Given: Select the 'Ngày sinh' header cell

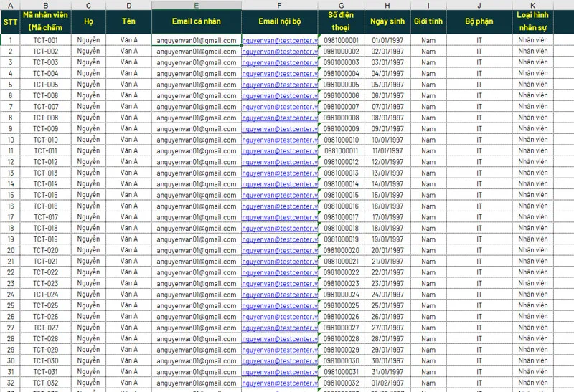Looking at the screenshot, I should pyautogui.click(x=387, y=21).
